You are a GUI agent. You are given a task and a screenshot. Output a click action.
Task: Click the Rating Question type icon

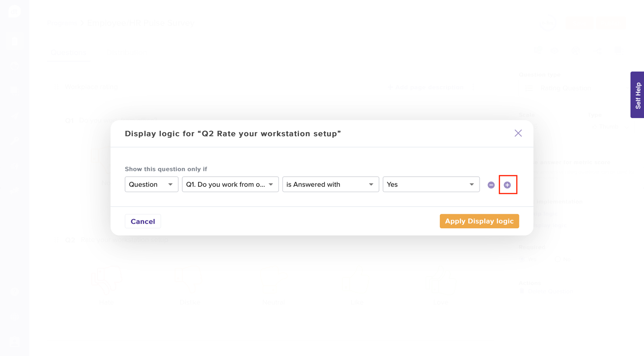tap(529, 88)
